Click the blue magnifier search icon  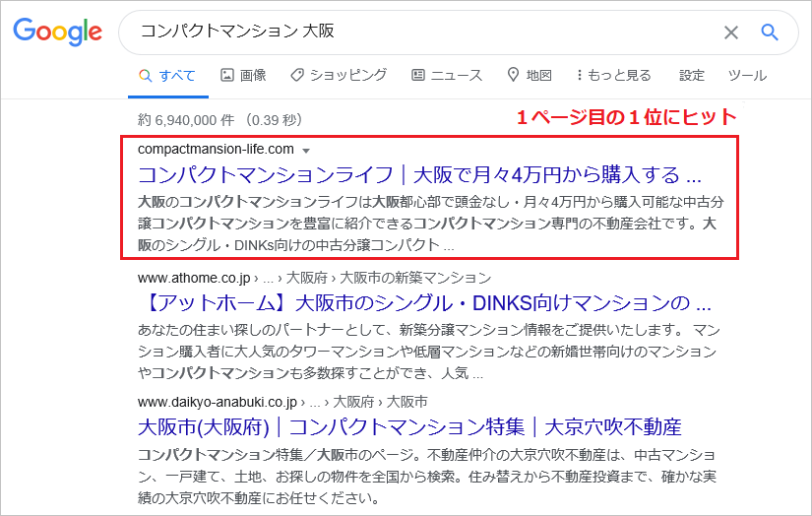770,32
